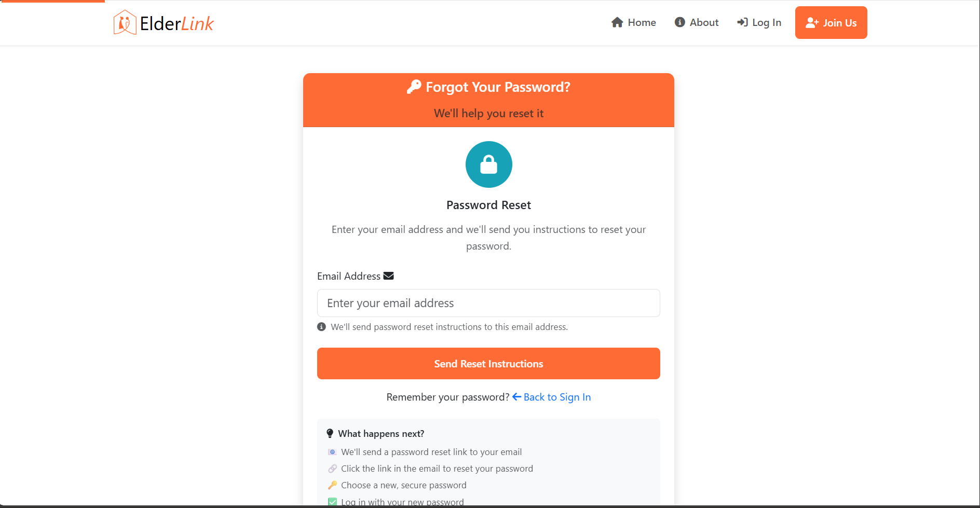
Task: Click the chain link icon in the steps list
Action: click(x=332, y=468)
